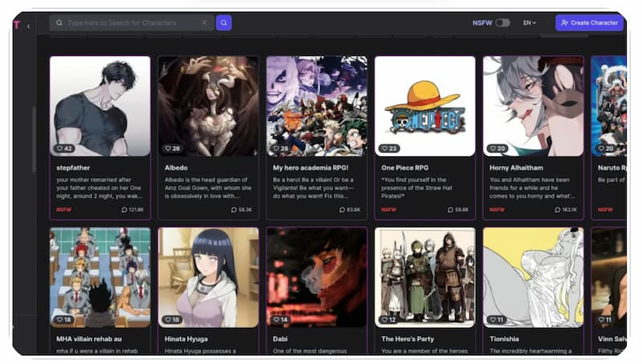This screenshot has width=642, height=364.
Task: Like the stepfather card with heart 42
Action: click(x=64, y=148)
